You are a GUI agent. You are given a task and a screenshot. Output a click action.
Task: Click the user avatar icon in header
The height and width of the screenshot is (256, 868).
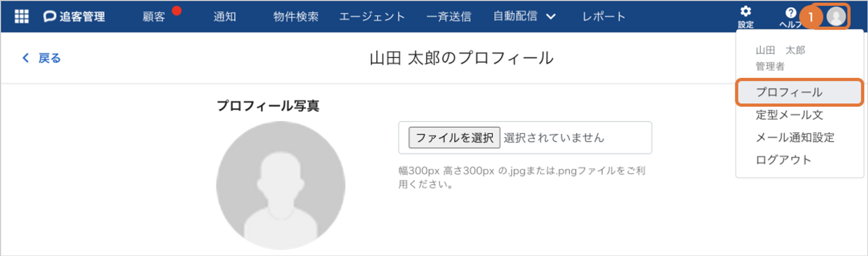point(836,17)
